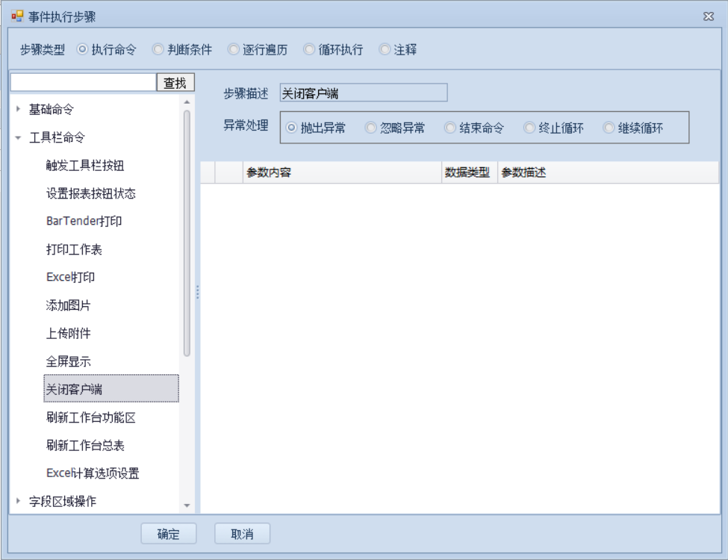
Task: Select the 忽略异常 exception option
Action: (x=370, y=128)
